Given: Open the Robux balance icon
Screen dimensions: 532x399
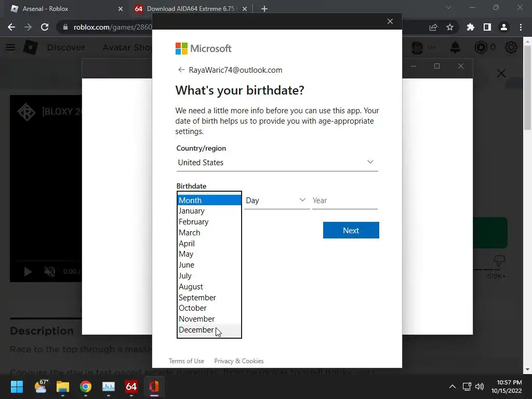Looking at the screenshot, I should [481, 47].
